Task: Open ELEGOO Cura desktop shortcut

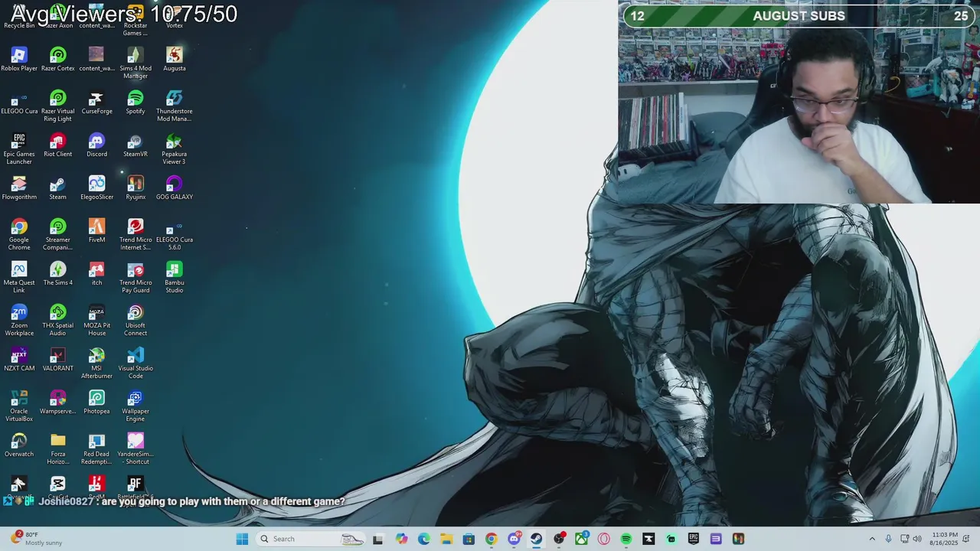Action: [x=19, y=103]
